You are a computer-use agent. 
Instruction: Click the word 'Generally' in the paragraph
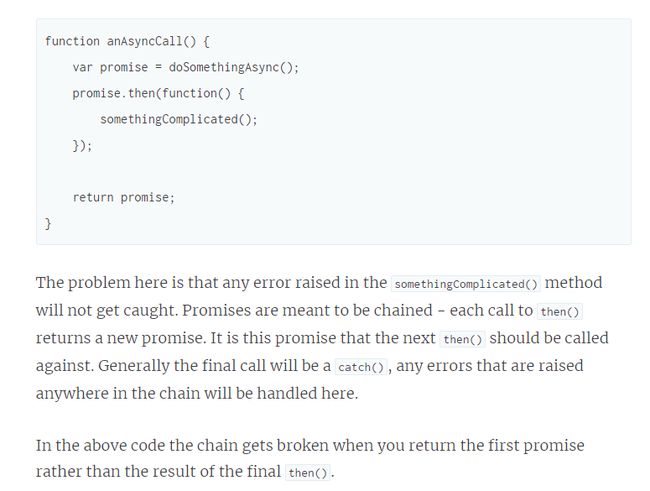133,366
